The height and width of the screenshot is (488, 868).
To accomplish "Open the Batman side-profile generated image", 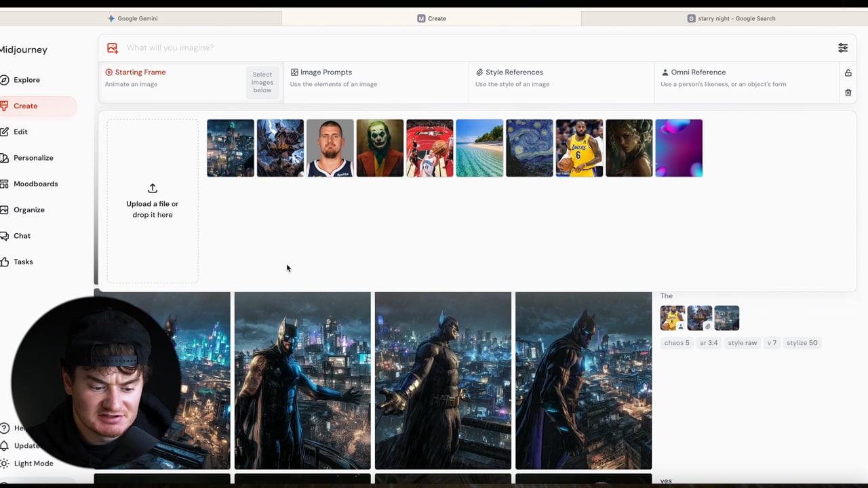I will coord(583,380).
